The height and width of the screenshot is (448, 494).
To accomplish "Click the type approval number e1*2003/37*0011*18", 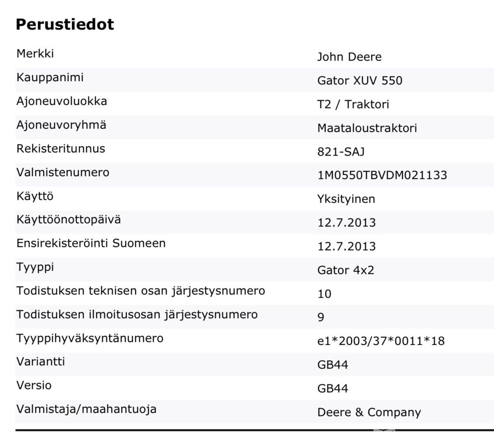I will click(381, 341).
